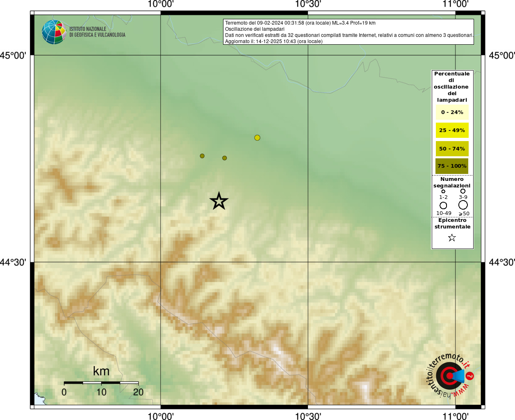Click the yellow report circle northeast of epicenter
The image size is (515, 420).
pyautogui.click(x=257, y=137)
